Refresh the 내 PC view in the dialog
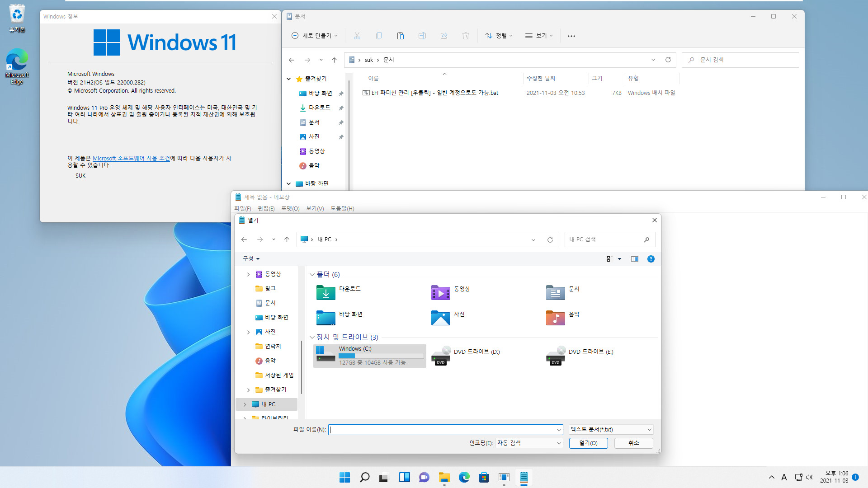 (550, 239)
